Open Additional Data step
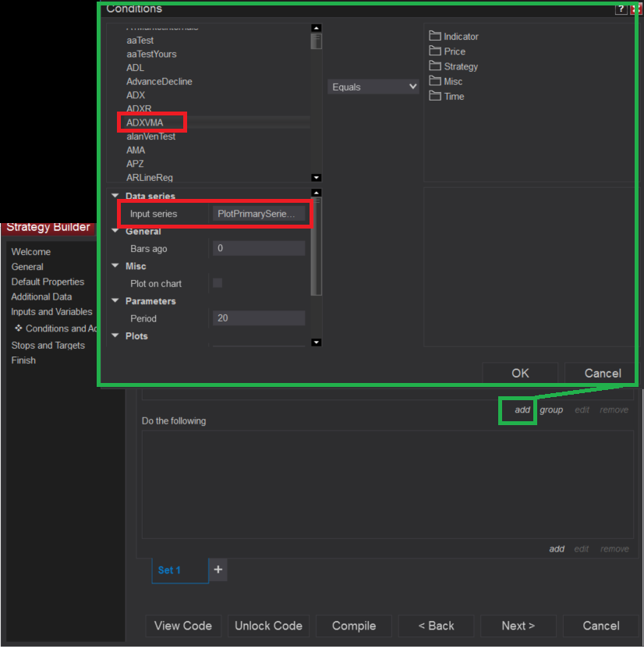This screenshot has height=649, width=644. [x=41, y=296]
